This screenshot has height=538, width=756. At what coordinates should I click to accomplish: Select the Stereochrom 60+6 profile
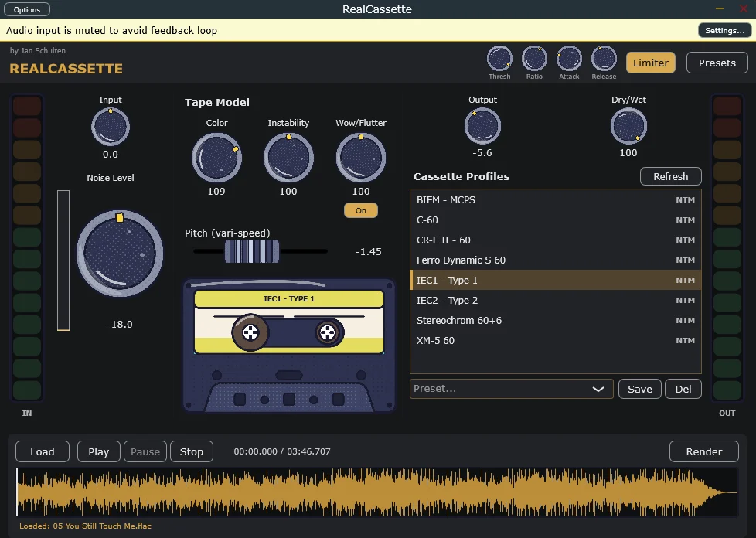coord(556,321)
